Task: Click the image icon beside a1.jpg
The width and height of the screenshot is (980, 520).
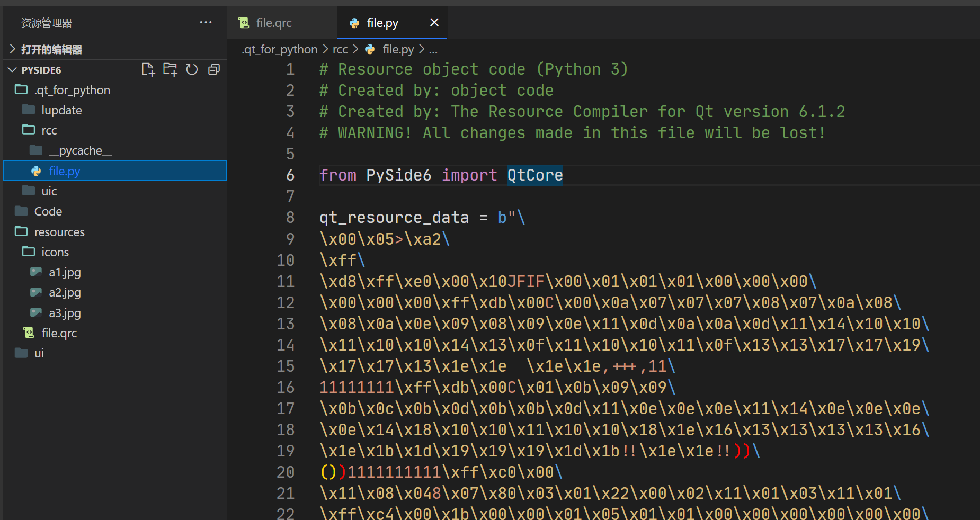Action: pos(35,272)
